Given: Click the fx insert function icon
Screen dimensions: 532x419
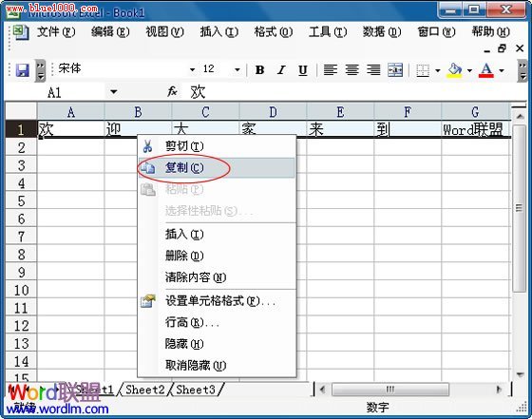Looking at the screenshot, I should (x=172, y=91).
